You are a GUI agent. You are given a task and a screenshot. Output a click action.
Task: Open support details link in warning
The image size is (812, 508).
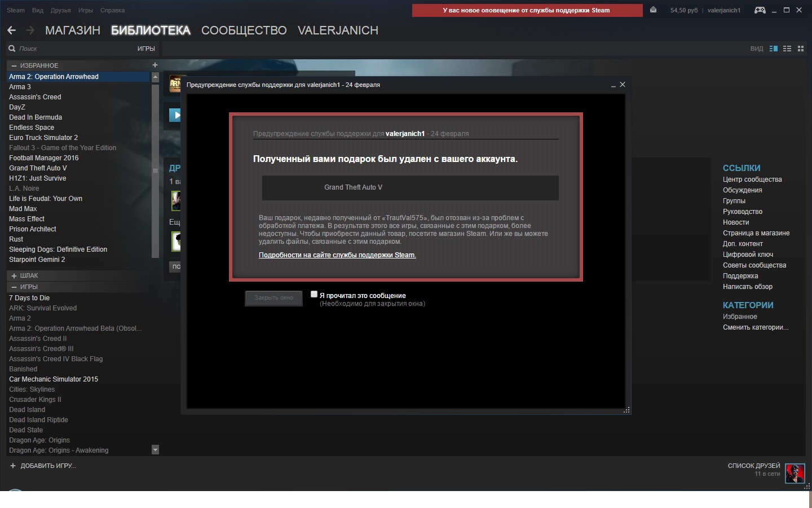pyautogui.click(x=337, y=255)
